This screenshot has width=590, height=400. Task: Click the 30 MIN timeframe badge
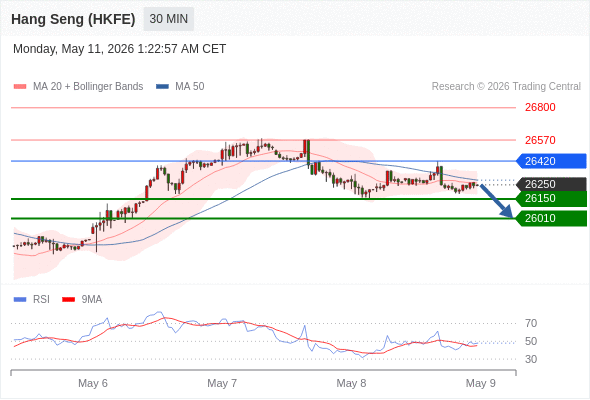pos(169,19)
